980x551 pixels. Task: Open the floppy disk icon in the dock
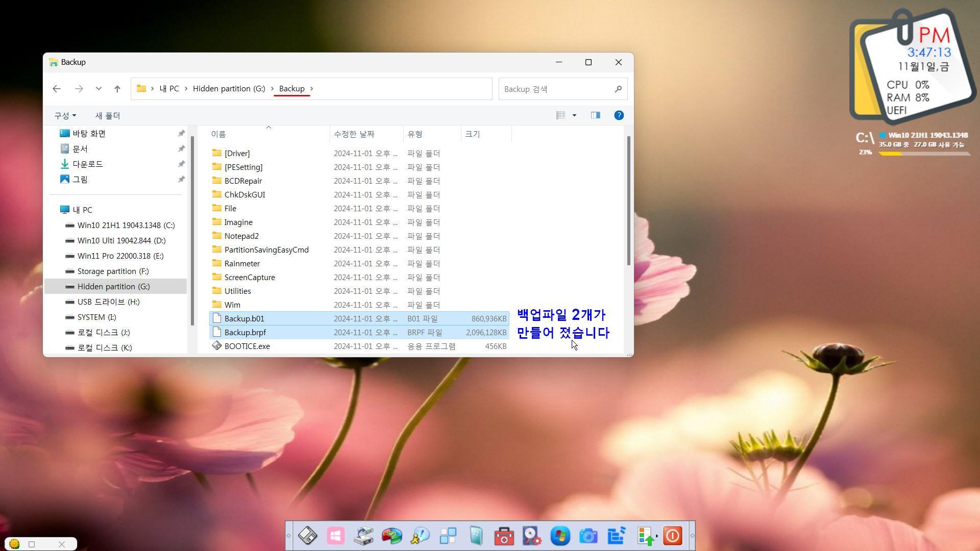click(x=308, y=536)
